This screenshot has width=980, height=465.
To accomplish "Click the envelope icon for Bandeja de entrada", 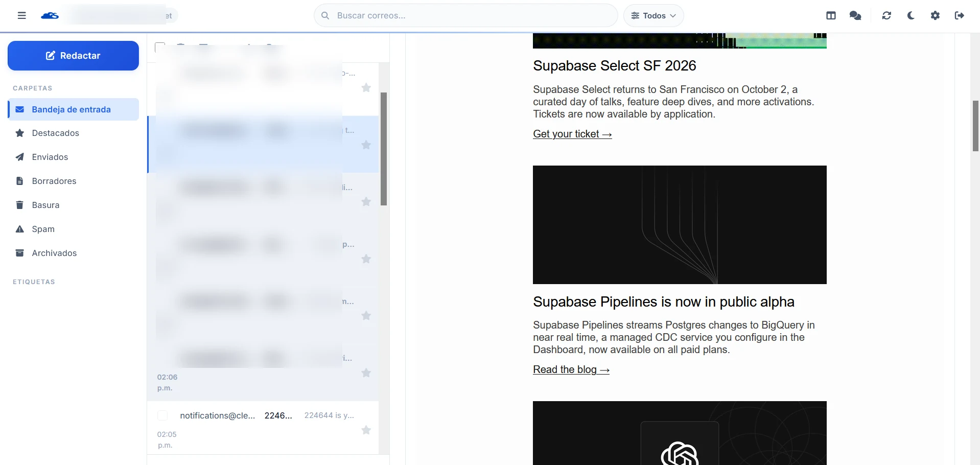I will click(x=20, y=109).
